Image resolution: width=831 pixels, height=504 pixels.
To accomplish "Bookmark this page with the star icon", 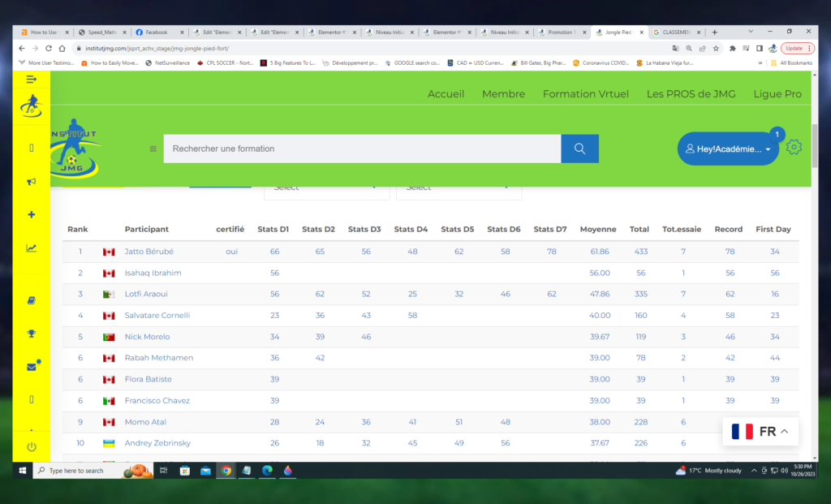I will point(717,49).
